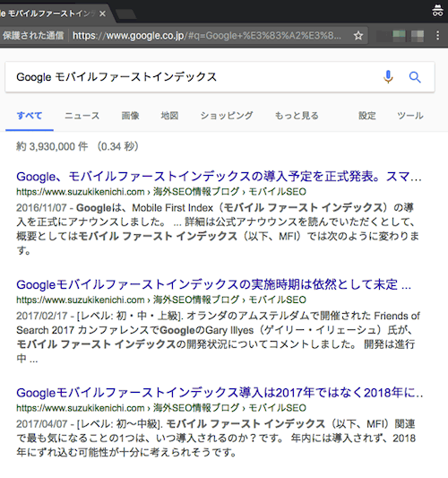Image resolution: width=448 pixels, height=478 pixels.
Task: Open the ツール search tools
Action: (410, 116)
